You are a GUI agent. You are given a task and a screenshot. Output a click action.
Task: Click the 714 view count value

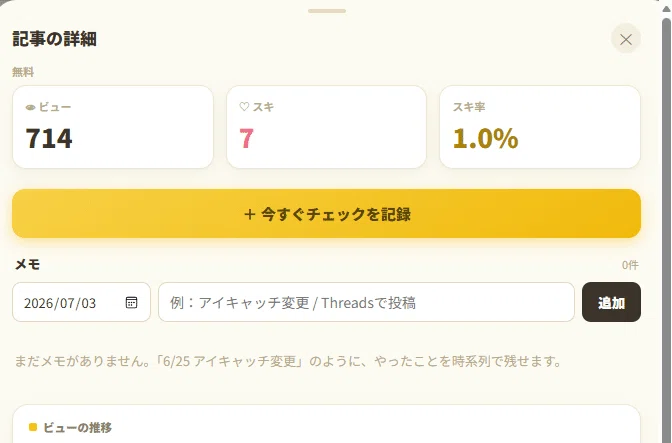point(49,138)
